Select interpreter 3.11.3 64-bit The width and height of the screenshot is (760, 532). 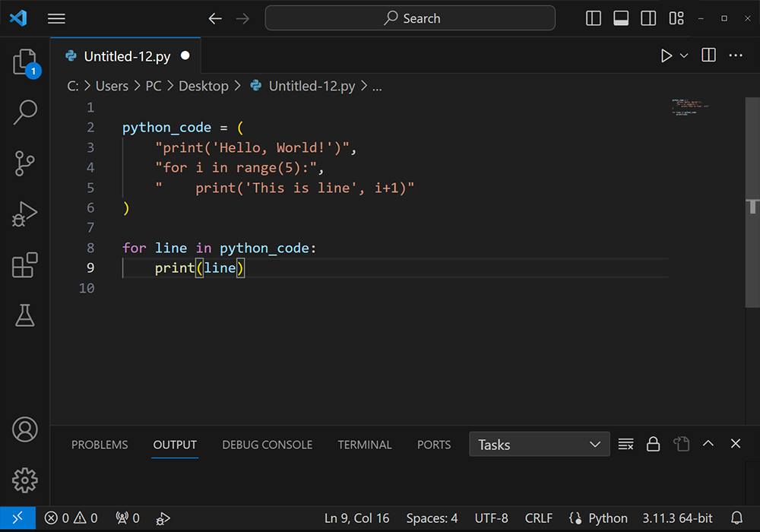[x=678, y=518]
